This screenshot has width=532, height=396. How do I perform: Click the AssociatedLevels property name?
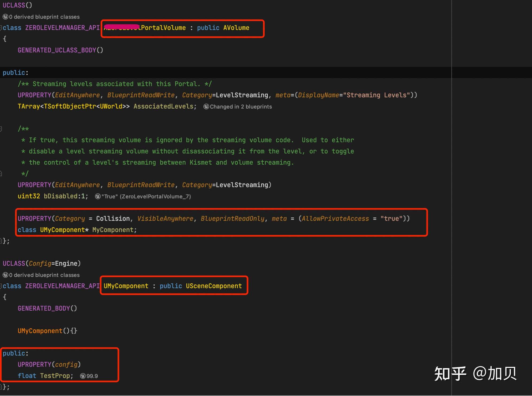163,106
